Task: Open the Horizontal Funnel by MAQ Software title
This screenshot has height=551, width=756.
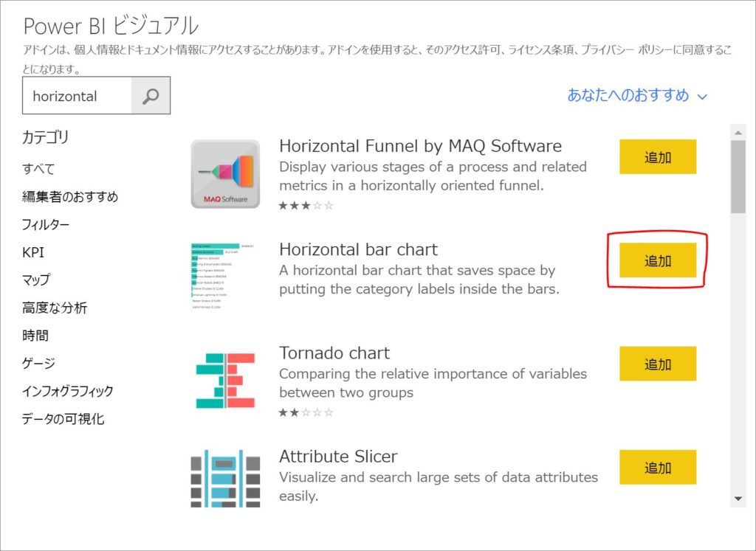Action: (420, 146)
